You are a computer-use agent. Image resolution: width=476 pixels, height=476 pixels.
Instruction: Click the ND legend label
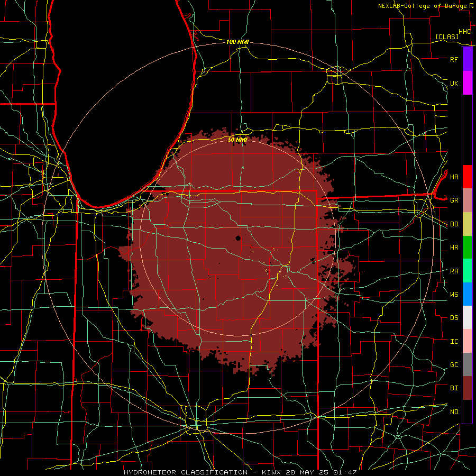(454, 412)
